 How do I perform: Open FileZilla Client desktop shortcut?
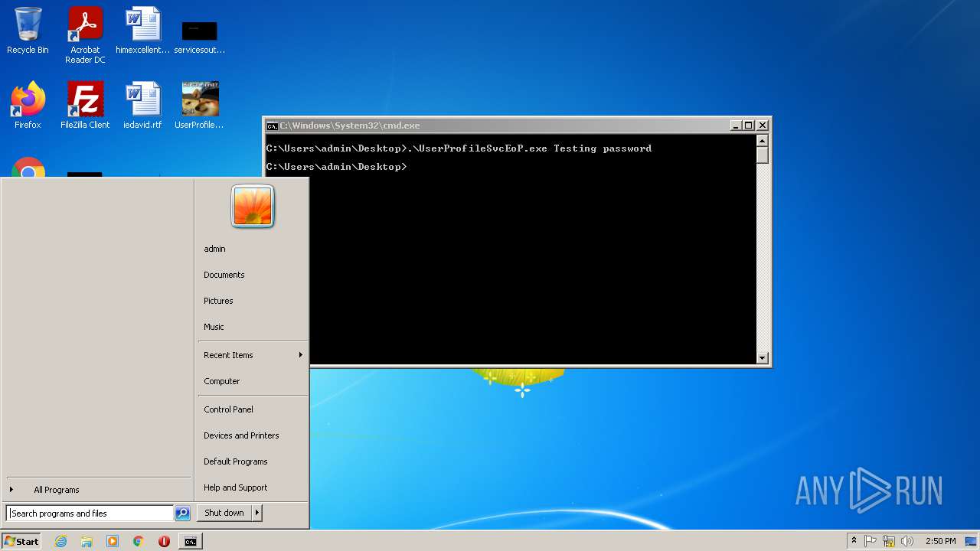85,106
